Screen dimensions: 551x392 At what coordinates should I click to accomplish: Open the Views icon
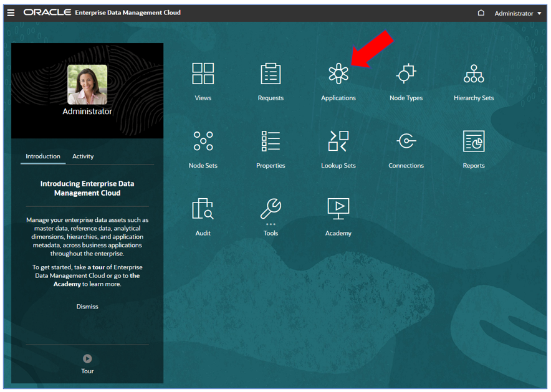[203, 74]
